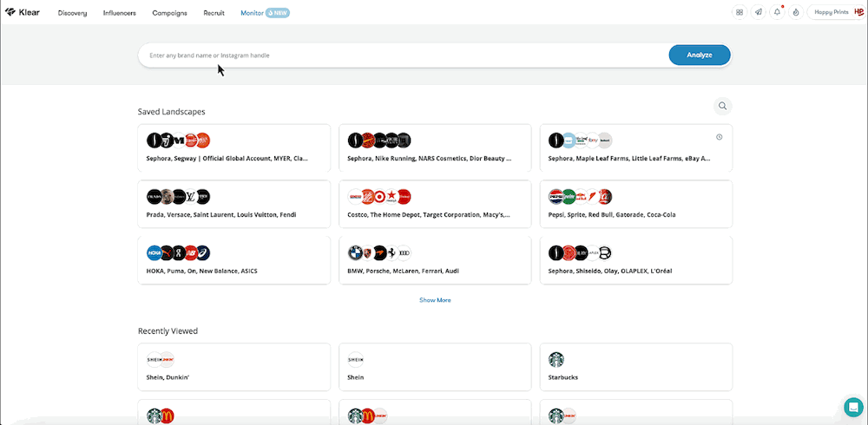This screenshot has width=868, height=425.
Task: Open the Costco, The Home Depot landscape
Action: (x=435, y=204)
